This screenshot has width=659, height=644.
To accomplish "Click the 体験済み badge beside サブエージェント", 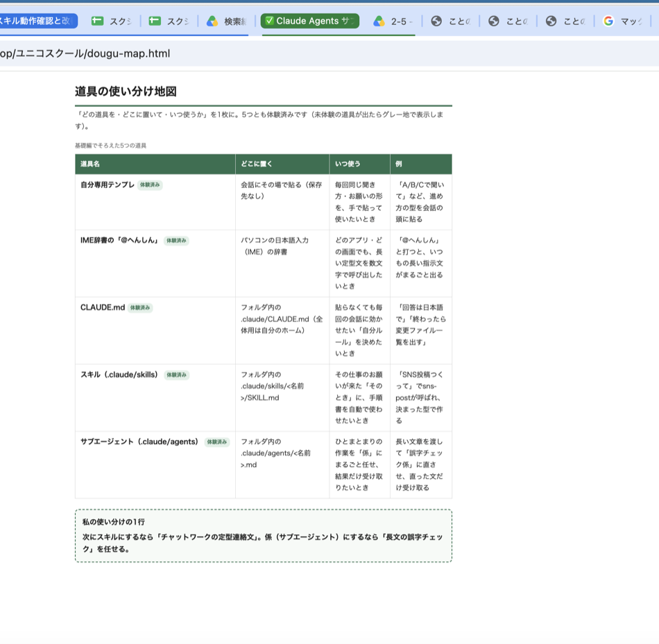I will (217, 442).
